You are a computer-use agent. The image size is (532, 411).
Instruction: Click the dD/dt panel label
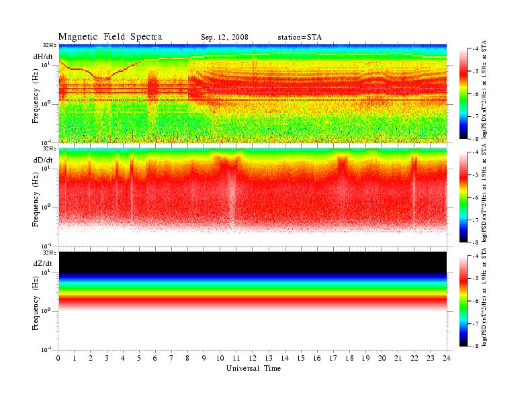click(43, 160)
